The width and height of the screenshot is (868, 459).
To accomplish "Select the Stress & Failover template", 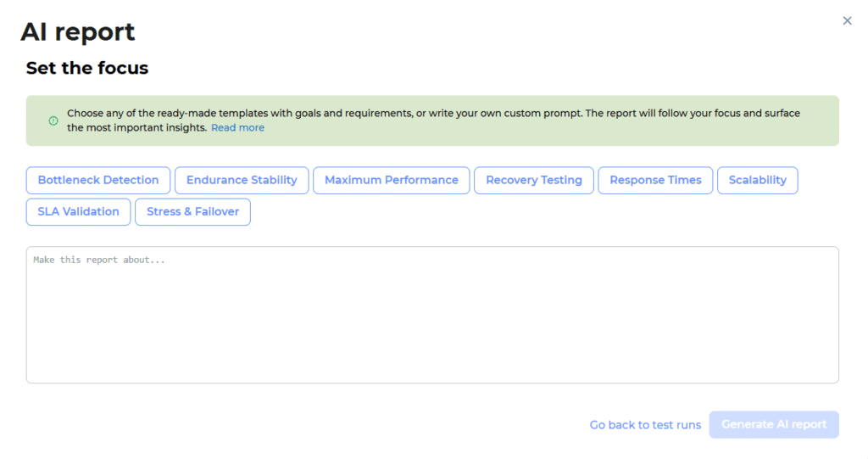I will click(192, 212).
